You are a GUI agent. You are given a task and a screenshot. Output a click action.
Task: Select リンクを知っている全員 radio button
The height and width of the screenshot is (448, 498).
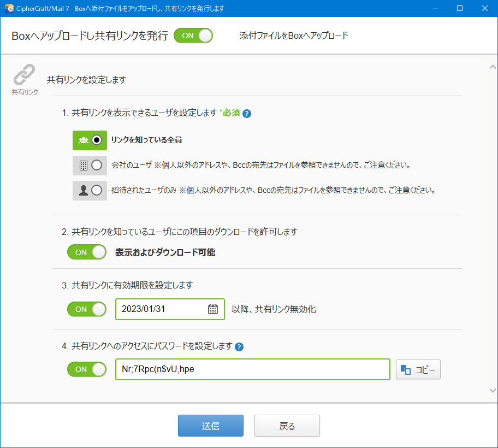(x=97, y=140)
